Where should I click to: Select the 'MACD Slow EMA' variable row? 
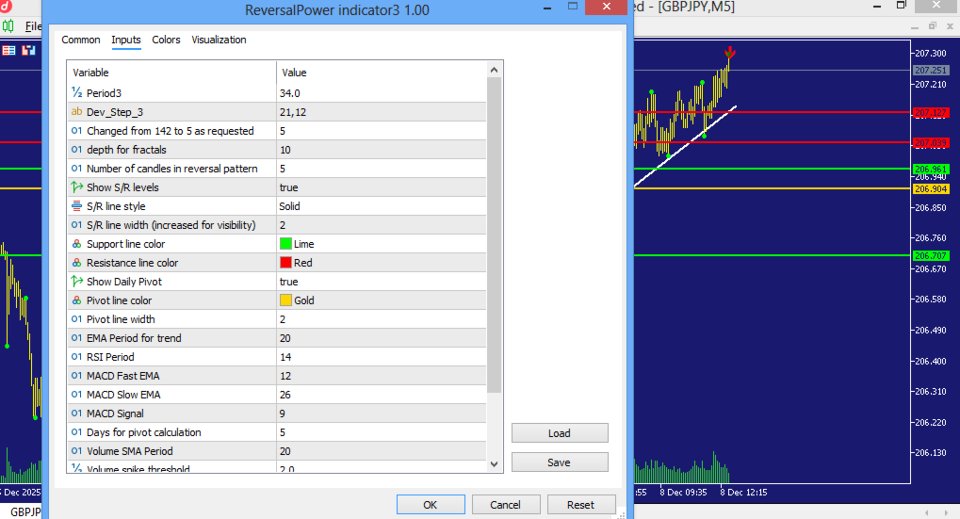click(x=277, y=395)
